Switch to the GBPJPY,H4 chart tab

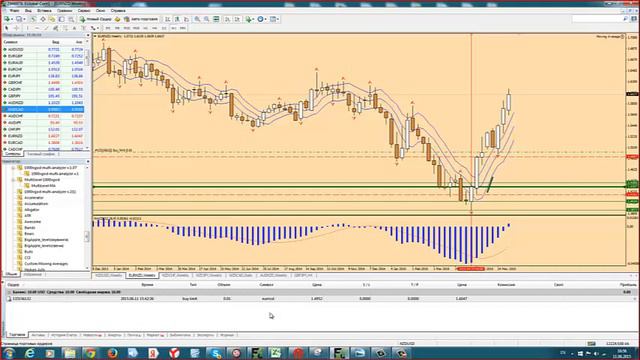303,276
